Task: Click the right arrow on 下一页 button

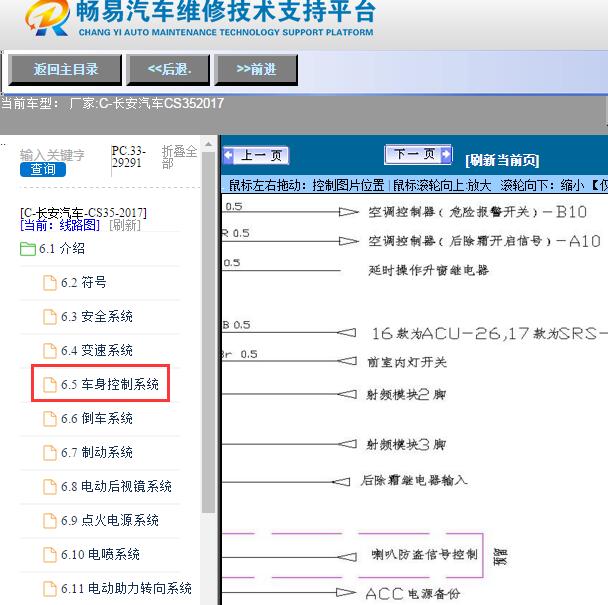Action: click(446, 154)
